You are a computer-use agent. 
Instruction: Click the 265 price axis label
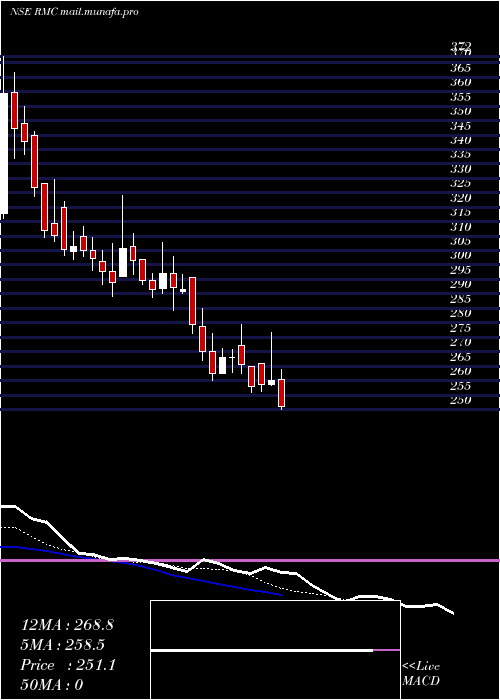coord(461,357)
